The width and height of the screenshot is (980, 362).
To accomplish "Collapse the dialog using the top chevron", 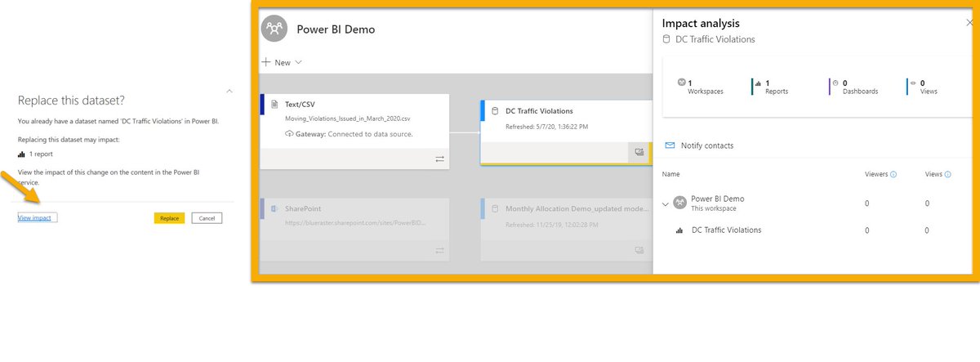I will 229,91.
